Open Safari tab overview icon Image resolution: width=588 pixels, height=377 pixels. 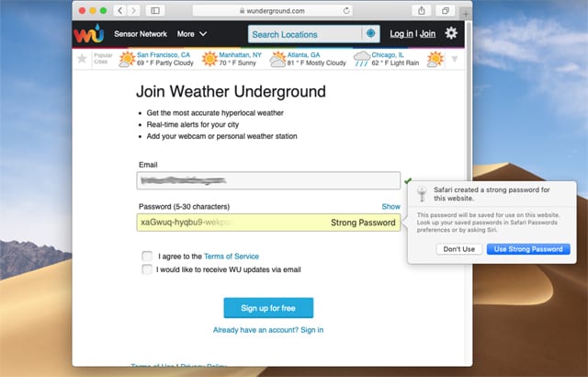[447, 10]
